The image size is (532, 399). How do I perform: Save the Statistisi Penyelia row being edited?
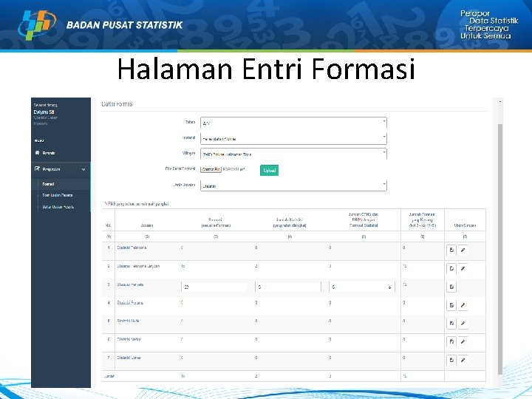451,287
